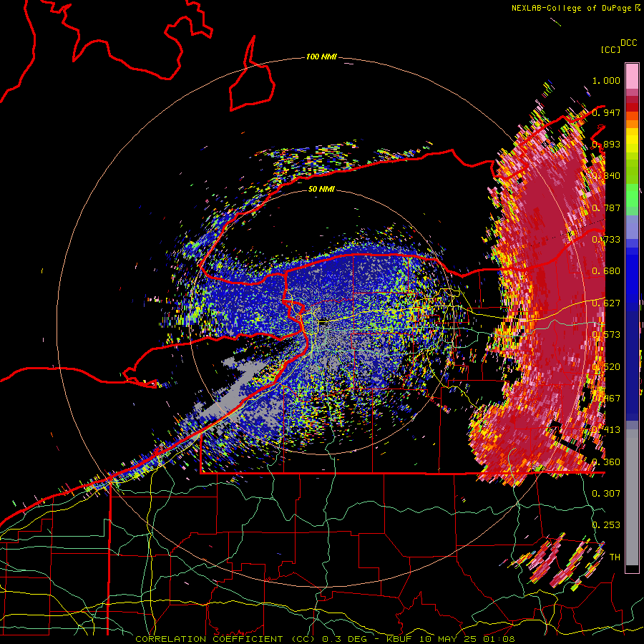Click the DCC label above the color scale
644x644 pixels.
(x=628, y=43)
